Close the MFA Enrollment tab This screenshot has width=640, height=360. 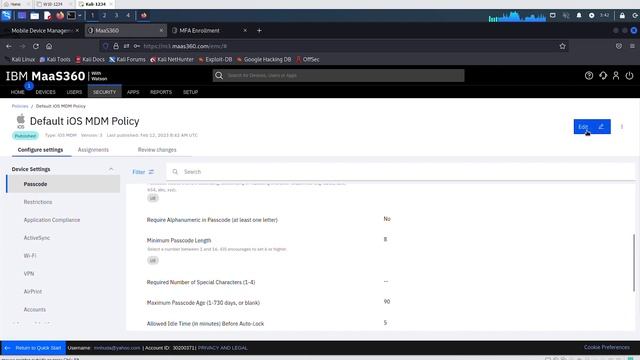[x=245, y=31]
